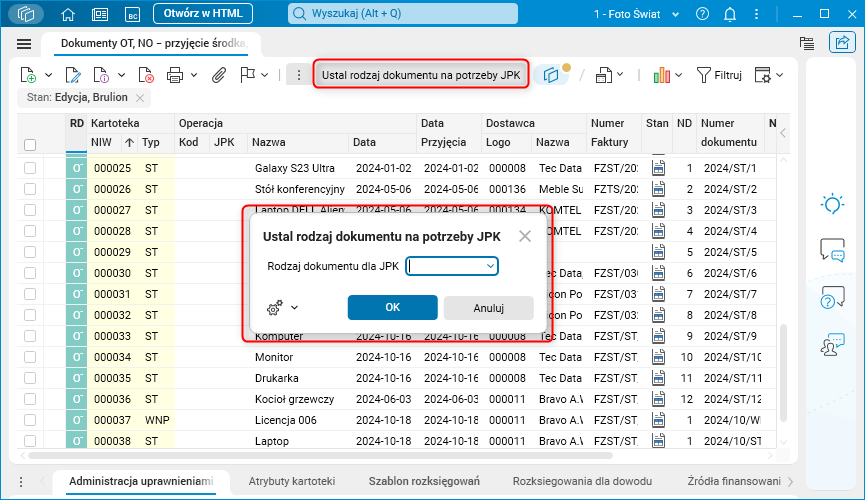Open the toolbar more-options dots
865x500 pixels.
tap(299, 75)
